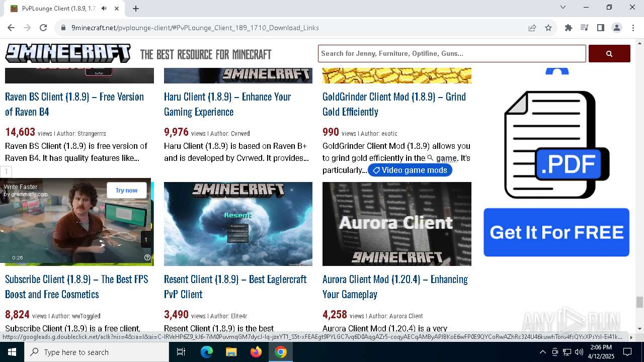644x362 pixels.
Task: Open the Extensions puzzle icon
Action: click(x=569, y=28)
